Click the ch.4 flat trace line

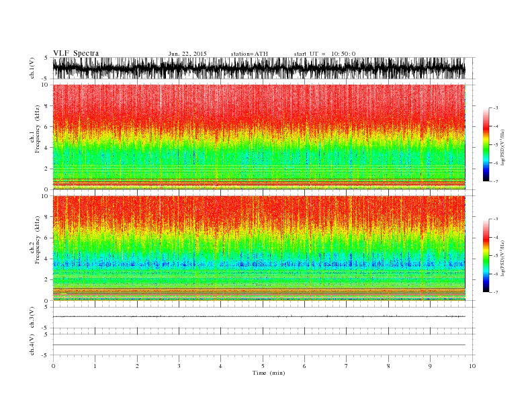259,345
